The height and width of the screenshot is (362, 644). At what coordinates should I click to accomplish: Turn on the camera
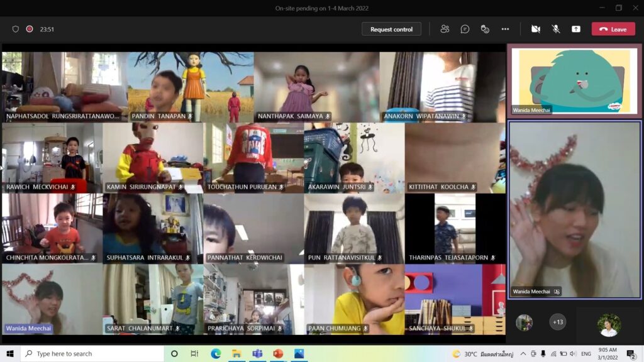click(536, 29)
